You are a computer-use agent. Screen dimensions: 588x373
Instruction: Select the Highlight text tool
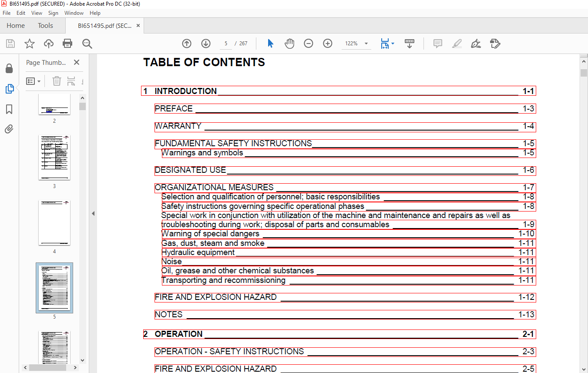click(x=457, y=44)
